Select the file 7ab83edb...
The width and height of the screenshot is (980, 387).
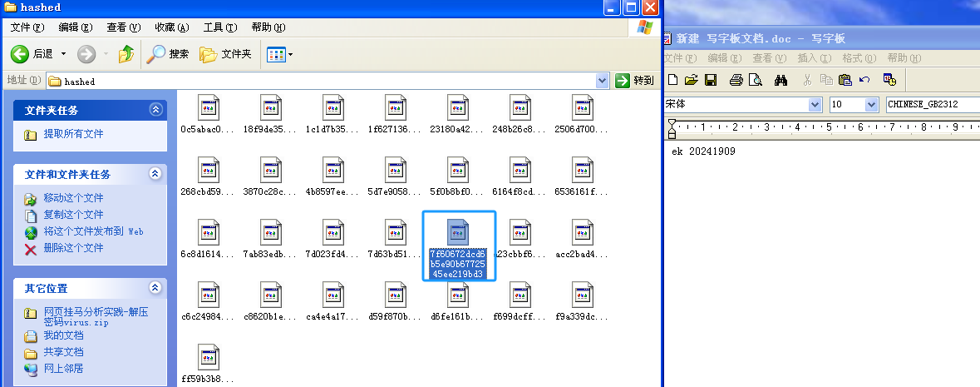point(270,240)
